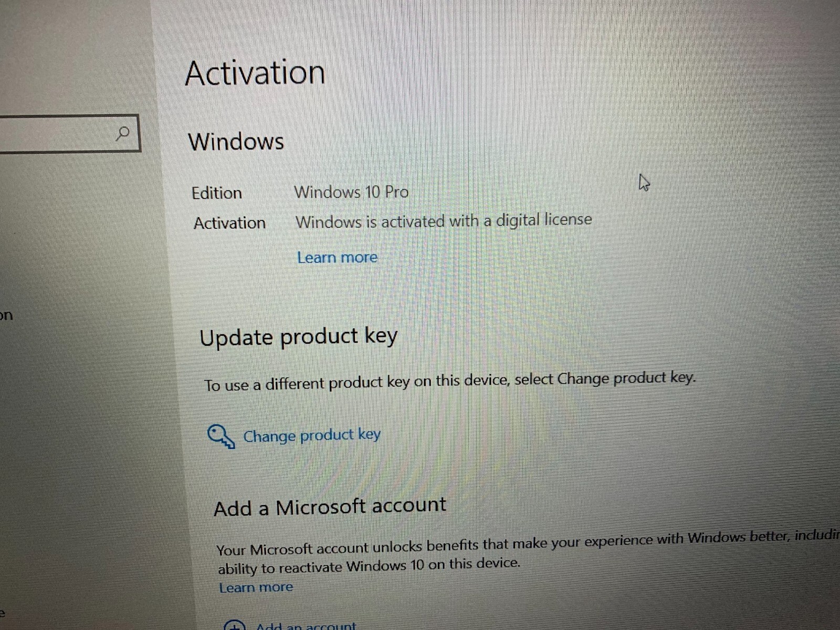Click the different product key instruction text
840x630 pixels.
(x=450, y=381)
